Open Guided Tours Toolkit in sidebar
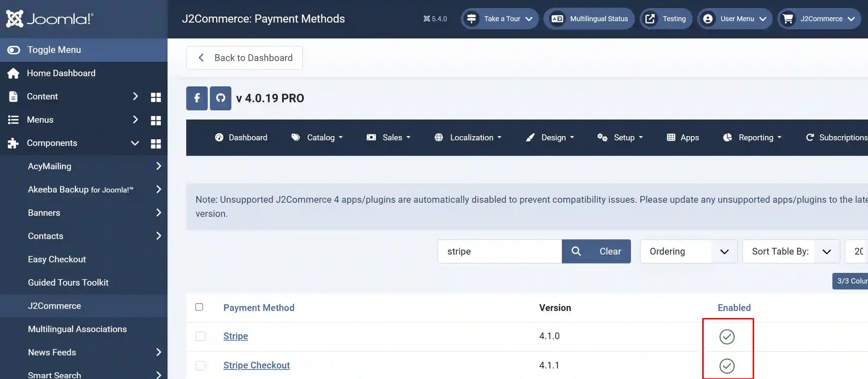The height and width of the screenshot is (379, 868). tap(68, 283)
